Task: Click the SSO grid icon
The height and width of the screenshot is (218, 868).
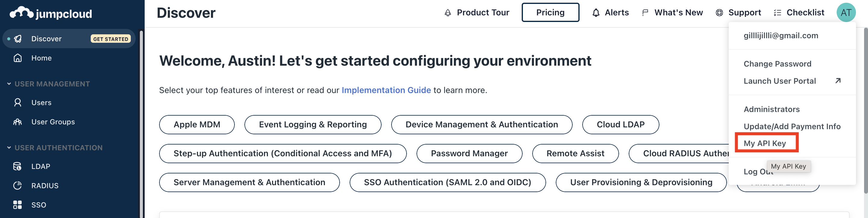Action: point(17,204)
